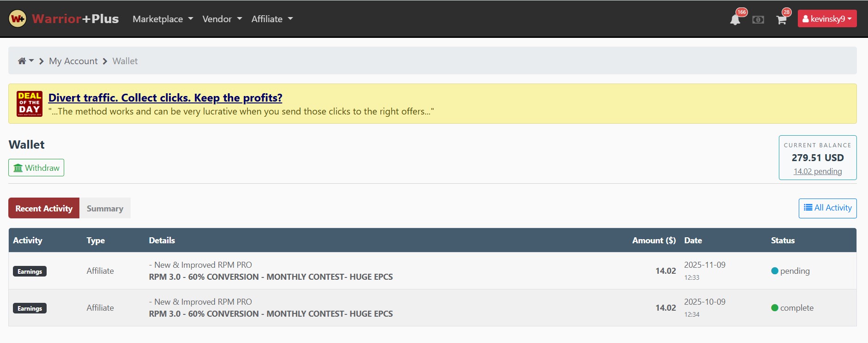Click the money wallet icon in navbar
Viewport: 868px width, 343px height.
point(758,20)
